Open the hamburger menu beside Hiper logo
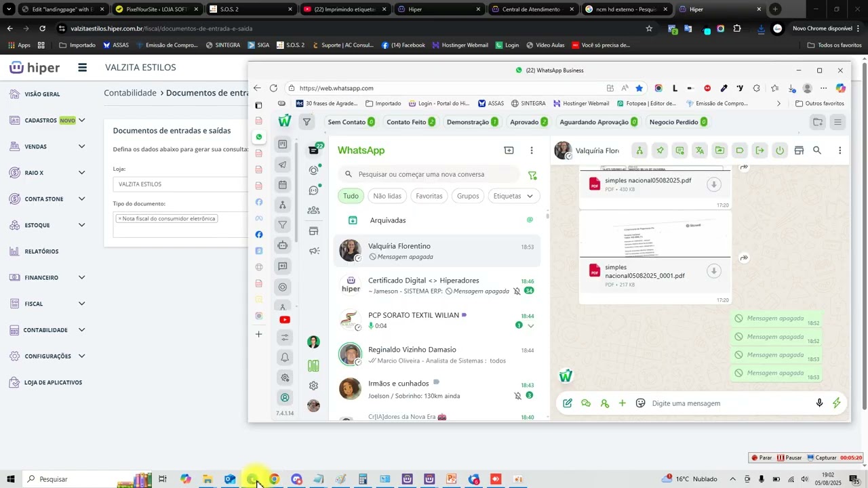This screenshot has height=488, width=868. (x=82, y=68)
